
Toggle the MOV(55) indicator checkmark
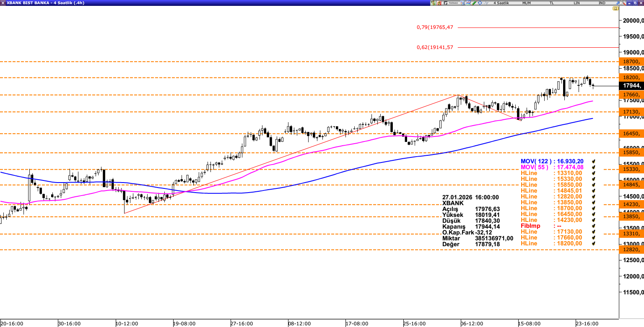pos(593,167)
